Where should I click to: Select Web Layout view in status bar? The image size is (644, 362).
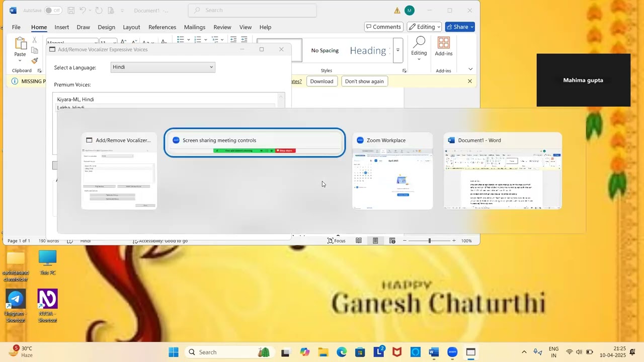[x=392, y=241]
